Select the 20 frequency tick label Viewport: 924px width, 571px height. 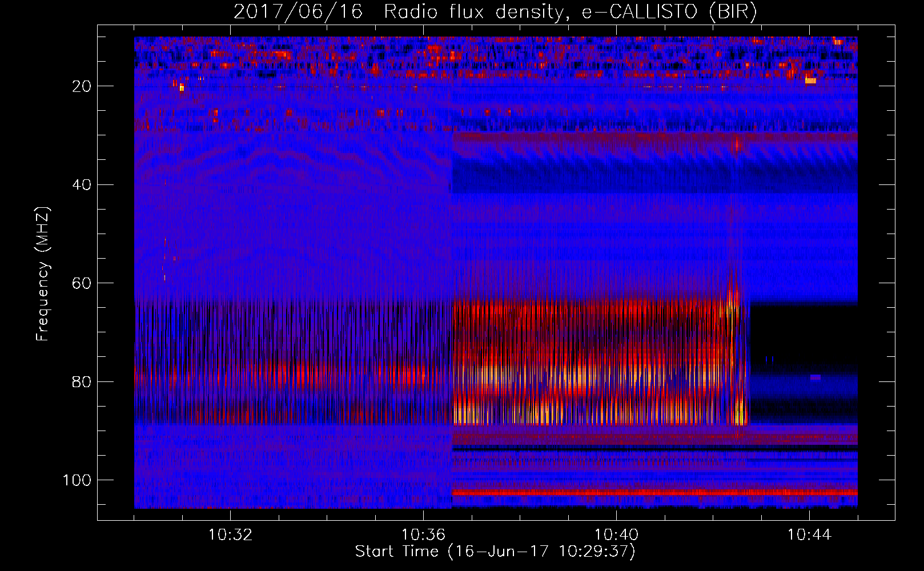(82, 86)
